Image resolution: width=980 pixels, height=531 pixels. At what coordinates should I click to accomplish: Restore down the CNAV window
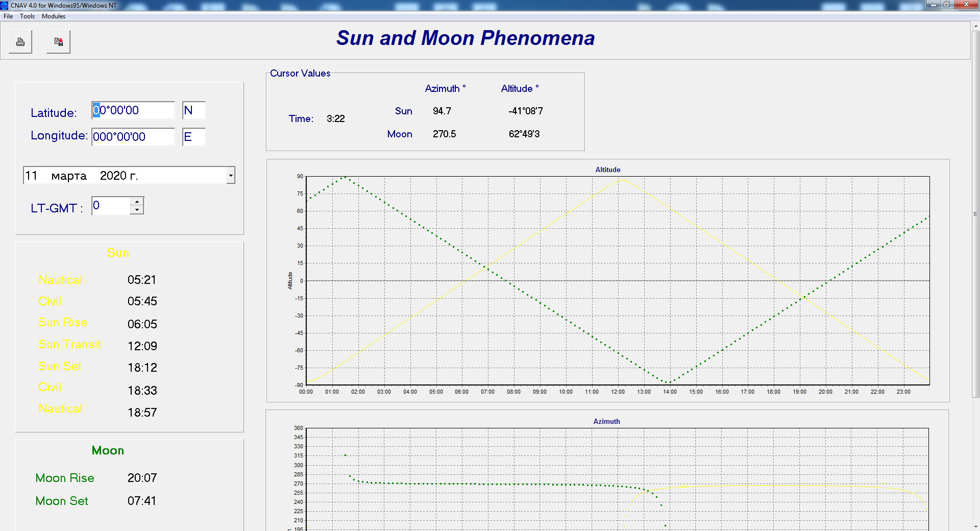point(946,5)
